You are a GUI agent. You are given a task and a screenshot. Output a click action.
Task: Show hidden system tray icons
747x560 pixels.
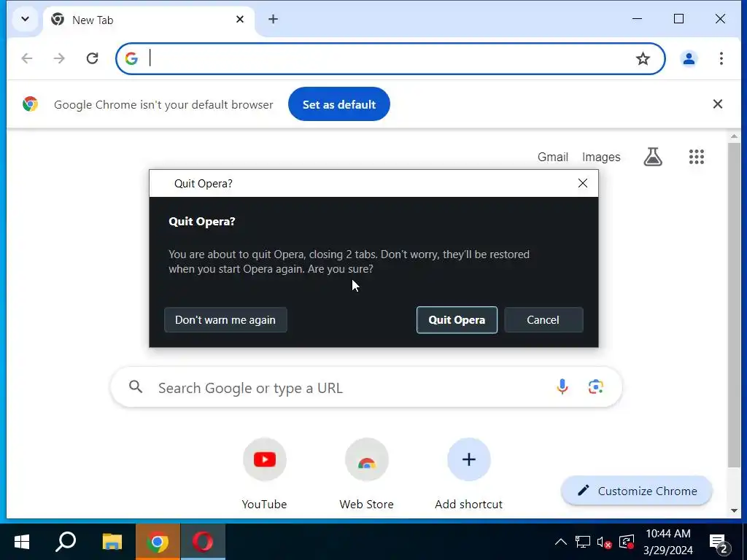[561, 542]
